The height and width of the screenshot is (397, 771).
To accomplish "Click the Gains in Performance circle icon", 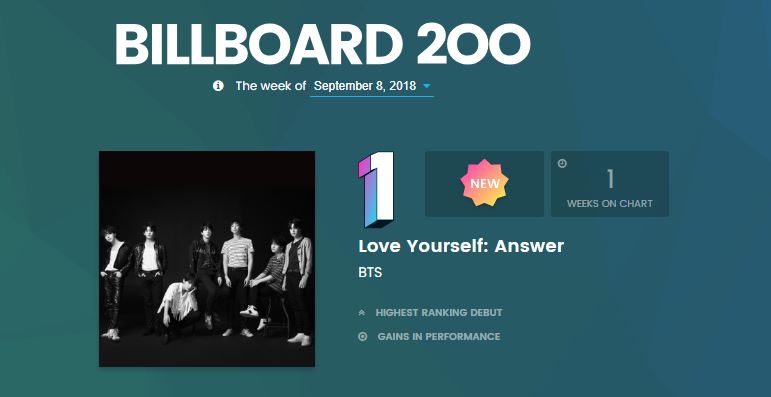I will coord(363,337).
